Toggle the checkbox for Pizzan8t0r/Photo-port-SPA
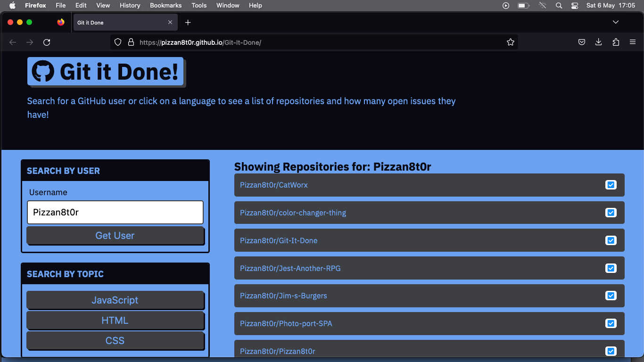The height and width of the screenshot is (362, 644). pos(611,323)
